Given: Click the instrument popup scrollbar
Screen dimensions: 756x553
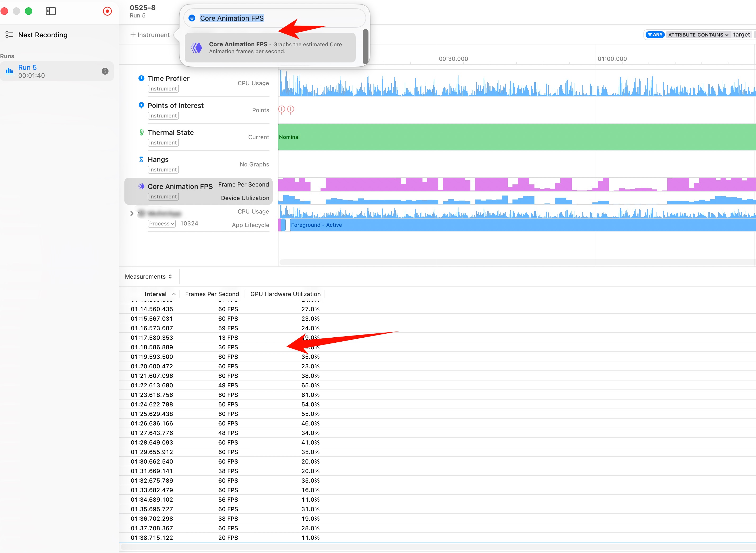Looking at the screenshot, I should point(365,47).
